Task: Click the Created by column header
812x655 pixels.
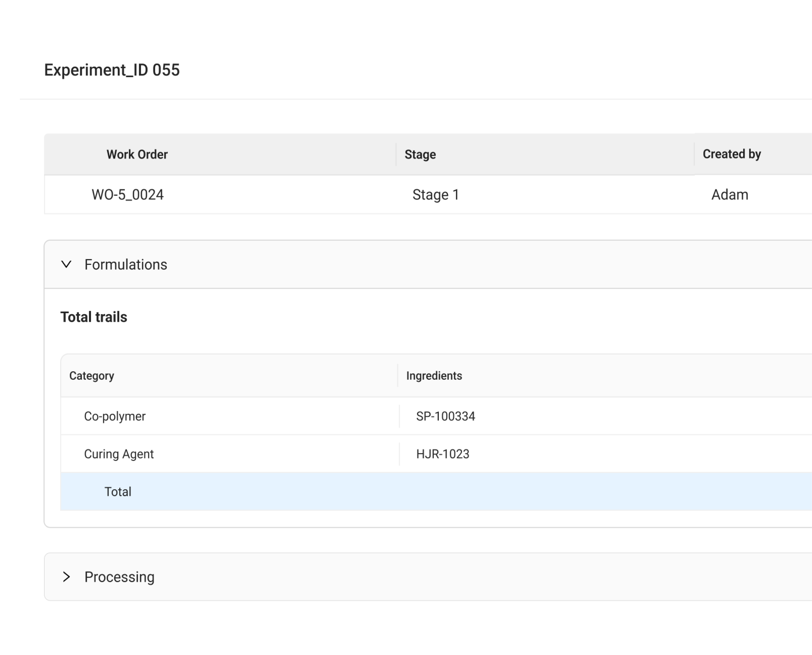Action: [x=732, y=154]
